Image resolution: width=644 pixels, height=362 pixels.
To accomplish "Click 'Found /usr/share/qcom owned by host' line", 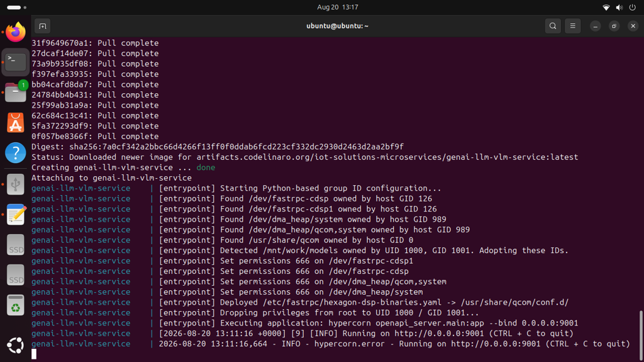I will [222, 240].
